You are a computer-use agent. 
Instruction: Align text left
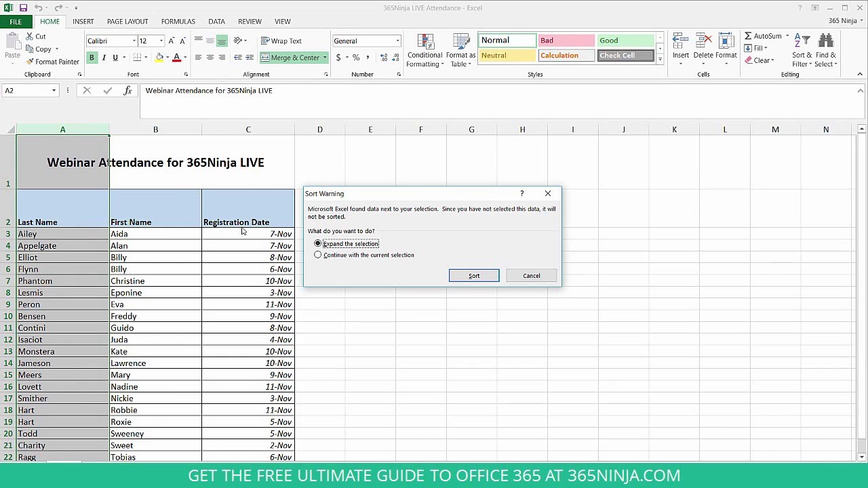(198, 58)
